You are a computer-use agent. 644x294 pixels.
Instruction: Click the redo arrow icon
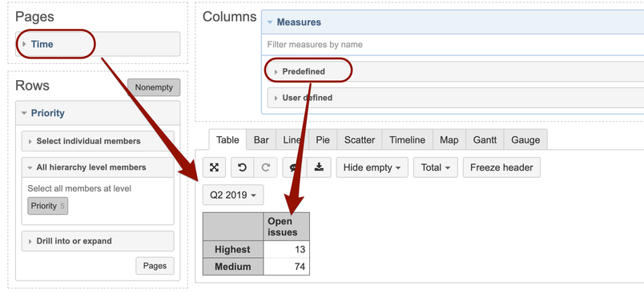click(266, 167)
